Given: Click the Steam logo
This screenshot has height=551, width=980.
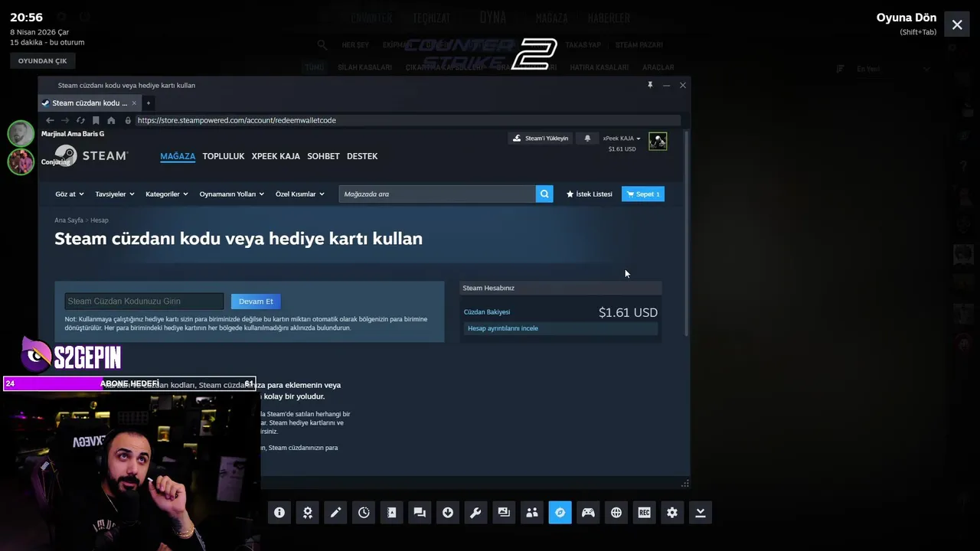Looking at the screenshot, I should (x=91, y=155).
